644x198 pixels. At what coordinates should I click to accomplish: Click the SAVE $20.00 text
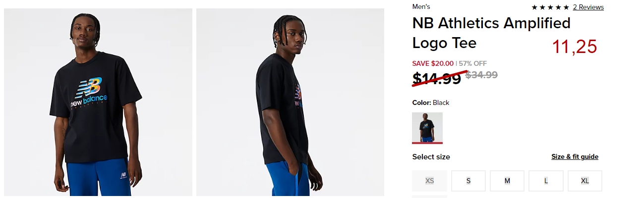[433, 63]
